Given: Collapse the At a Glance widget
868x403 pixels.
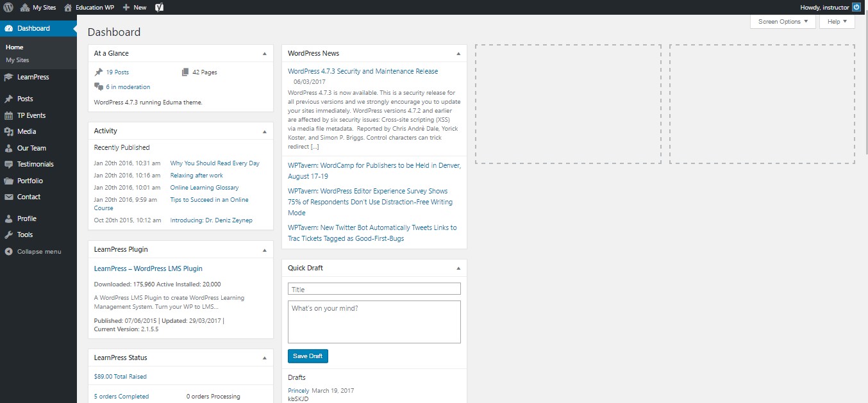Looking at the screenshot, I should (x=265, y=54).
